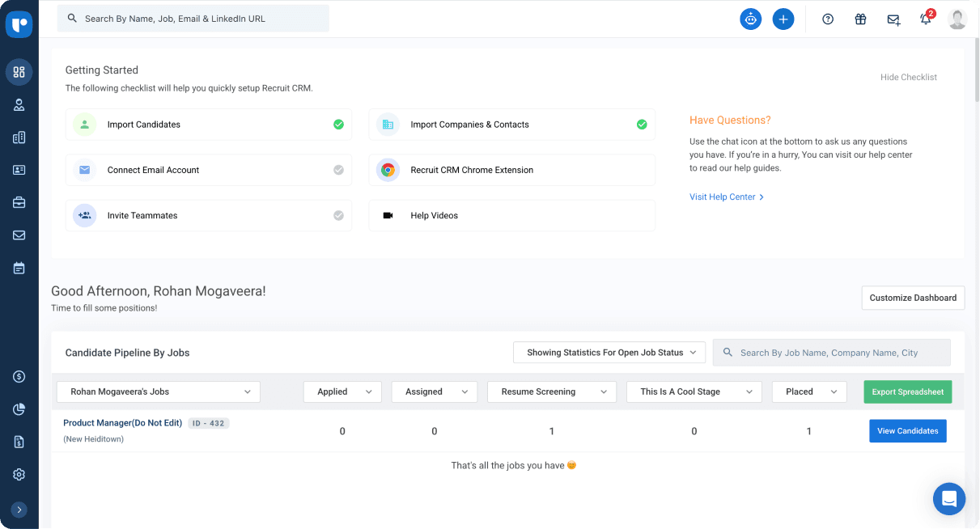Open the intercom chat bubble icon
Screen dimensions: 980x529
tap(948, 498)
